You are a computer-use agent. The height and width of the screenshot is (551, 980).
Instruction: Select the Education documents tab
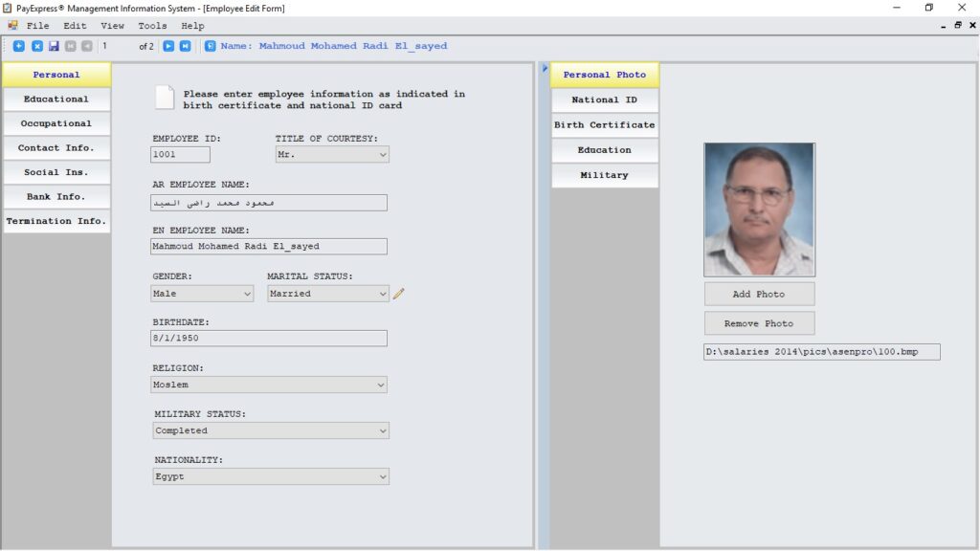605,150
